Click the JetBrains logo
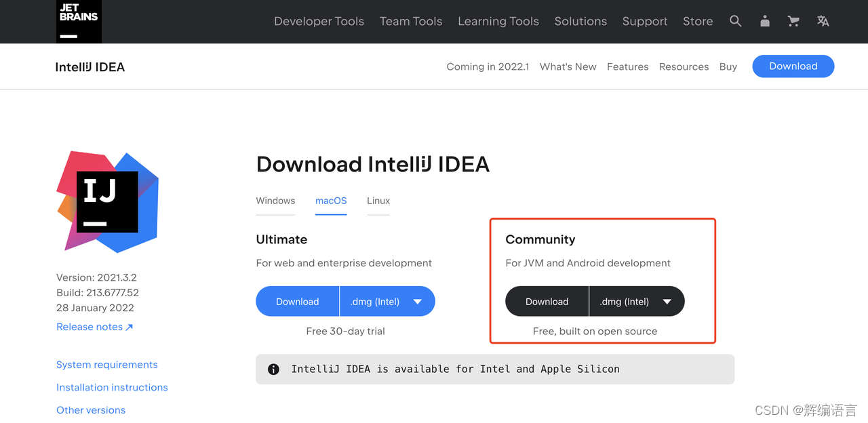 point(79,21)
